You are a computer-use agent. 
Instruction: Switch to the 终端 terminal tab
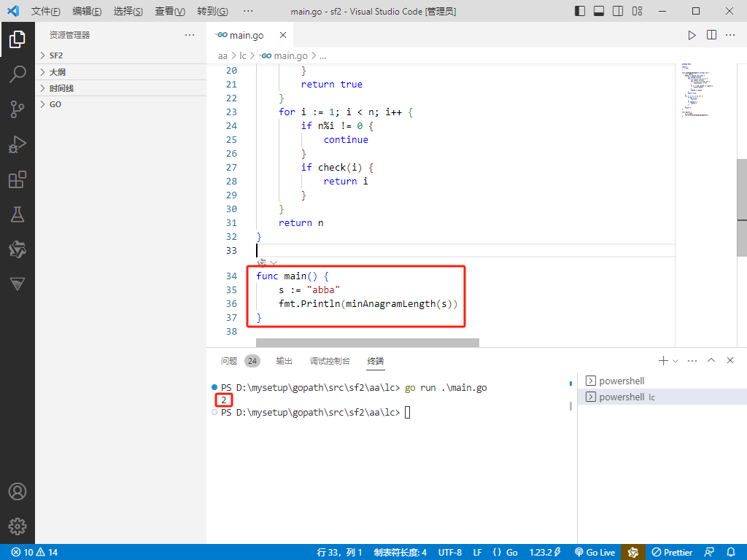click(376, 361)
